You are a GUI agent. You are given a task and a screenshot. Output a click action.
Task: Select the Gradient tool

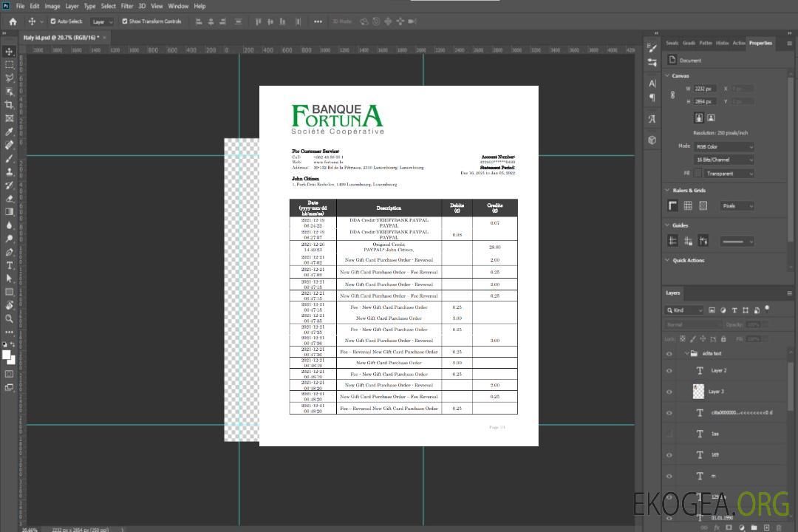click(x=9, y=212)
